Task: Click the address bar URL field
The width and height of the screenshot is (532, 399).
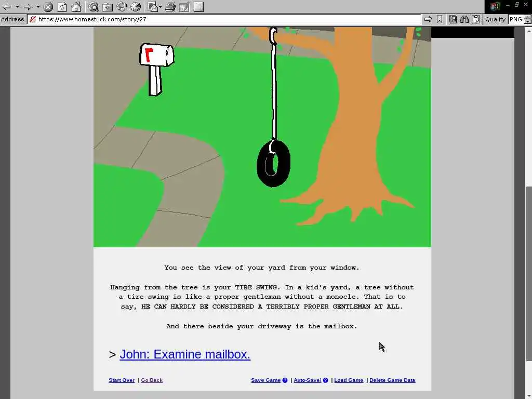Action: (x=224, y=19)
